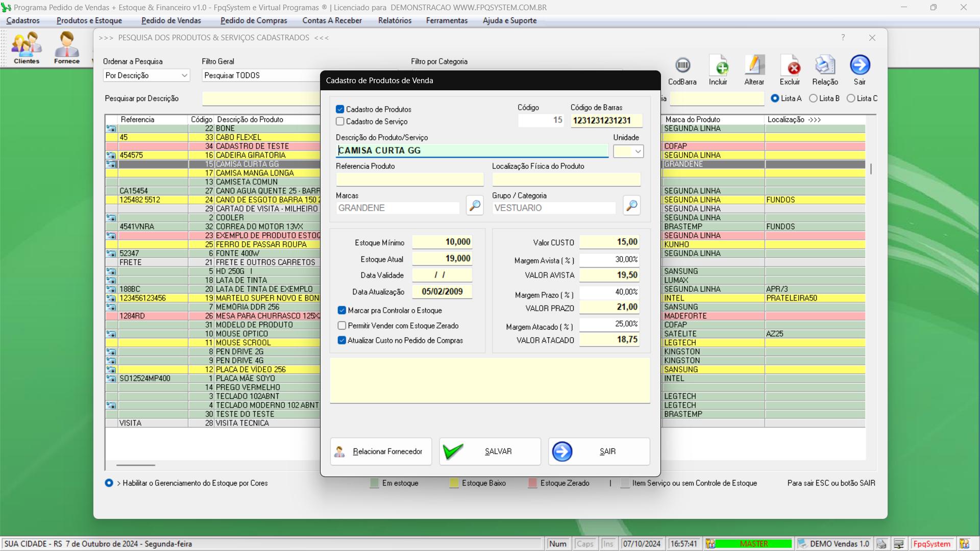Click the magnifier next to Marcas field
Image resolution: width=980 pixels, height=551 pixels.
coord(475,206)
